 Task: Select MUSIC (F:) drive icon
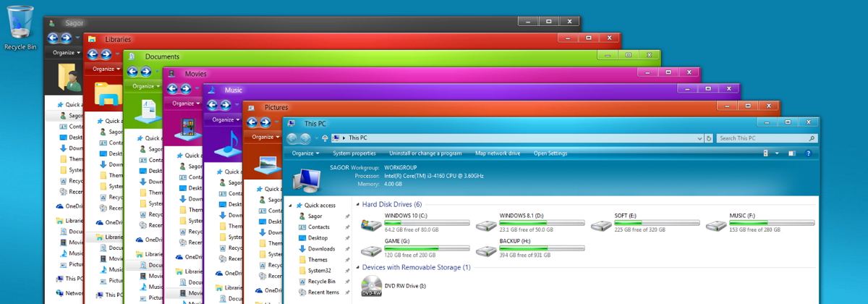pyautogui.click(x=716, y=225)
